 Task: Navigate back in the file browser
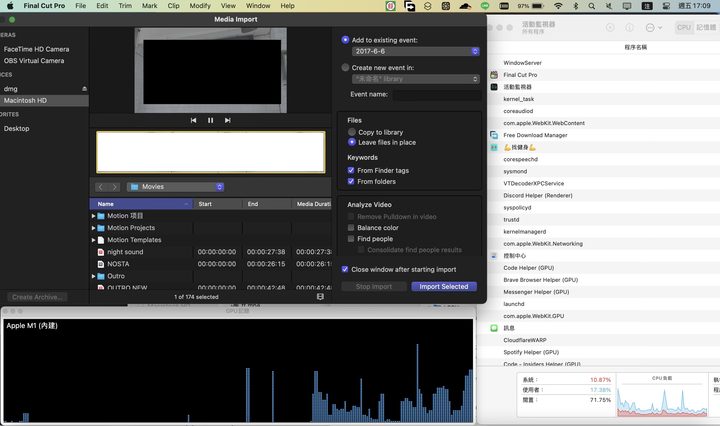(x=101, y=187)
